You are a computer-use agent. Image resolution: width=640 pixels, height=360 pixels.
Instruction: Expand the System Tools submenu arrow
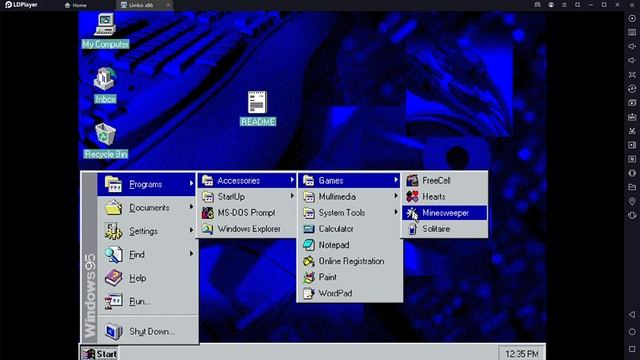click(396, 212)
